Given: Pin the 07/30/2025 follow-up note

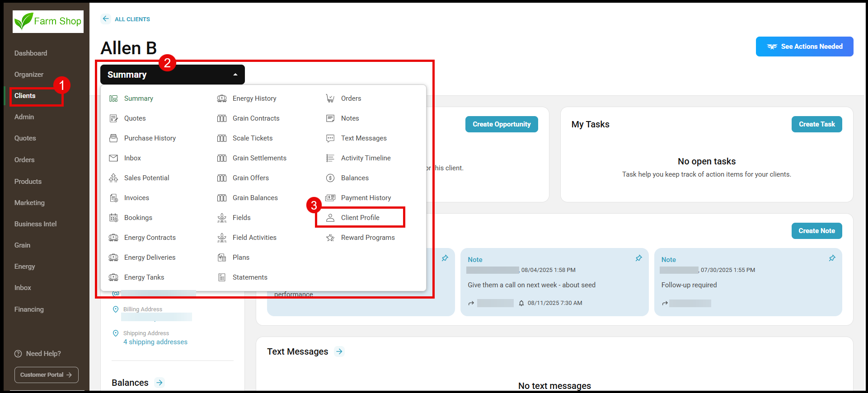Looking at the screenshot, I should [x=832, y=258].
